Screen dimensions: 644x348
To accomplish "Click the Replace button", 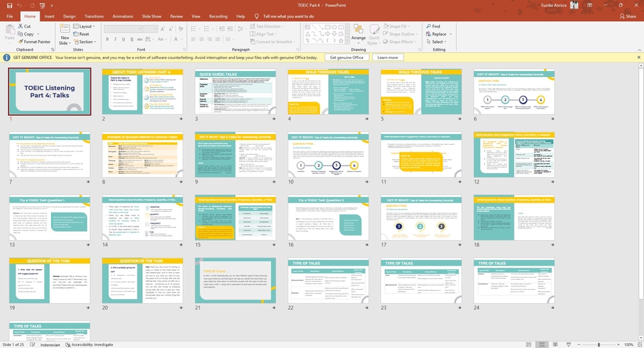I will pos(436,34).
